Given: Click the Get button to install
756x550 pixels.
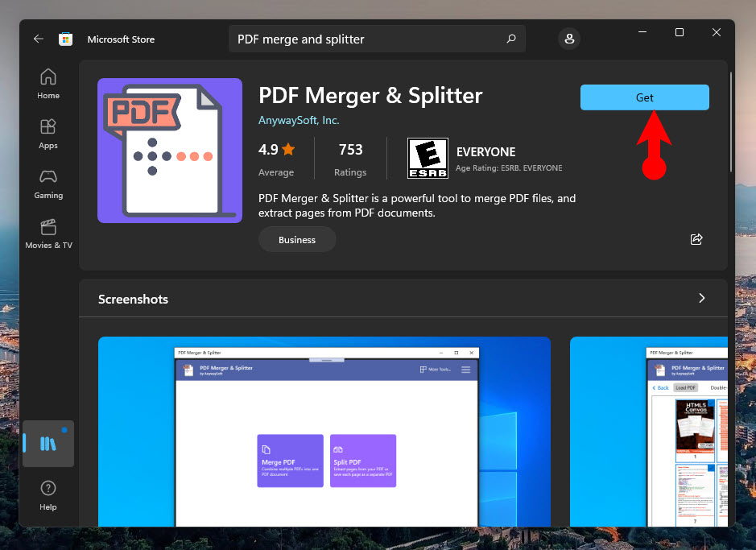Looking at the screenshot, I should pyautogui.click(x=645, y=97).
